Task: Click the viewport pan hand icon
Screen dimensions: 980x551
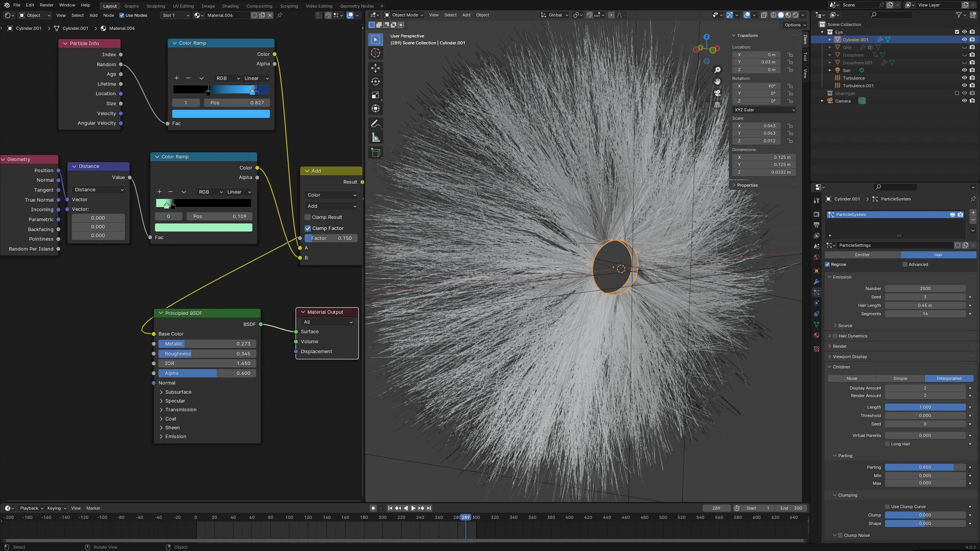Action: (x=717, y=81)
